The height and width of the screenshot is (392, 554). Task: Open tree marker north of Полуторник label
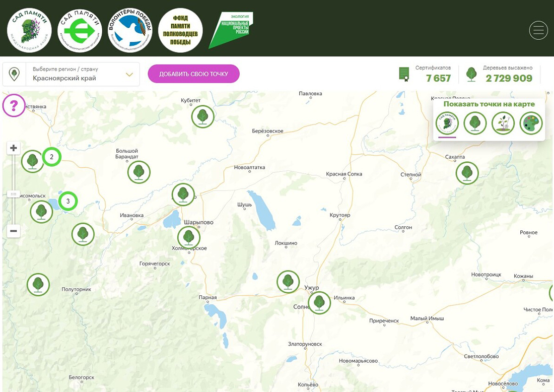(x=83, y=234)
